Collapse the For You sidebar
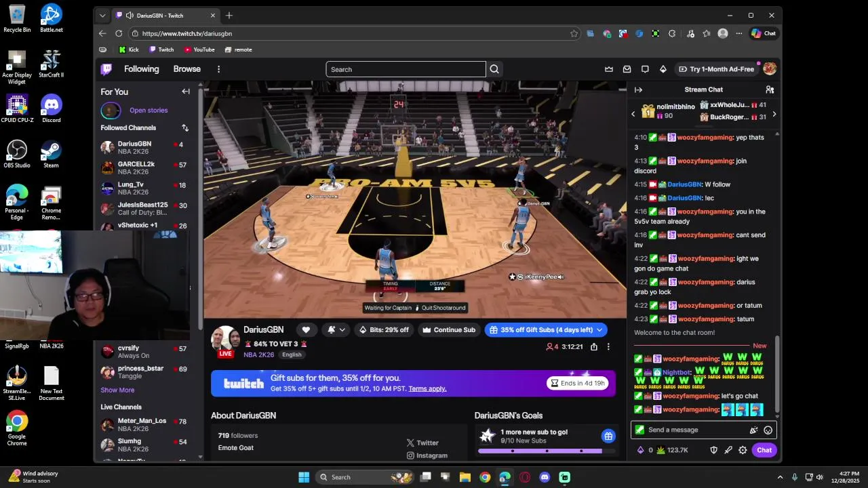The image size is (868, 488). click(186, 91)
